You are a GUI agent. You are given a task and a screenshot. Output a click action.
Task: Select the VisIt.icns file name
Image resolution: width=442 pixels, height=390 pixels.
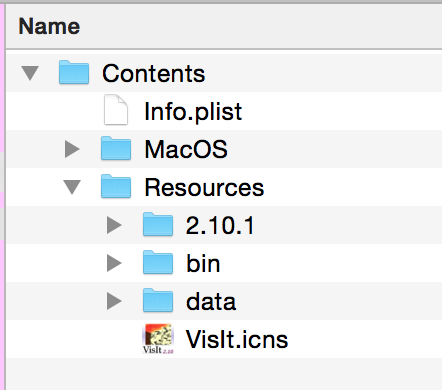237,339
